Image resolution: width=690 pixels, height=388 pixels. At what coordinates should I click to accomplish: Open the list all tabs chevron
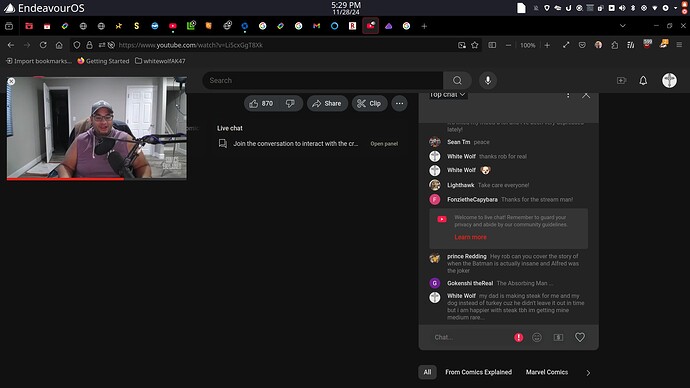(622, 26)
